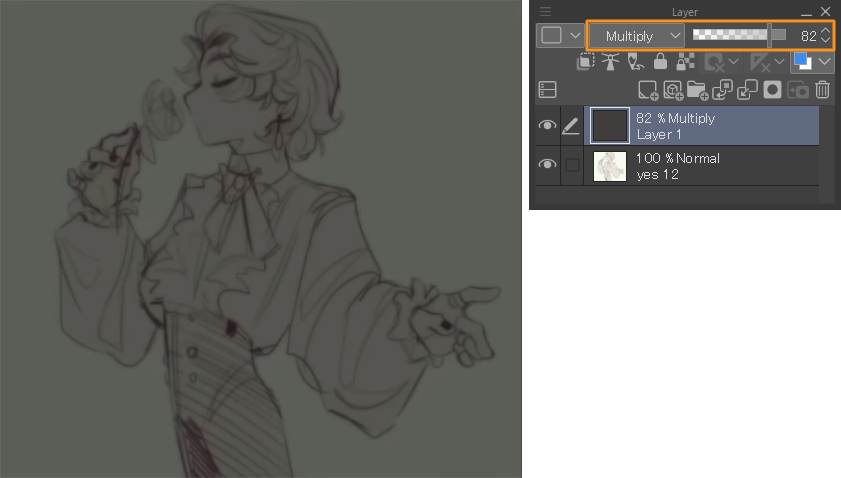Click Transfer to Lower Layer icon
841x478 pixels.
[722, 90]
